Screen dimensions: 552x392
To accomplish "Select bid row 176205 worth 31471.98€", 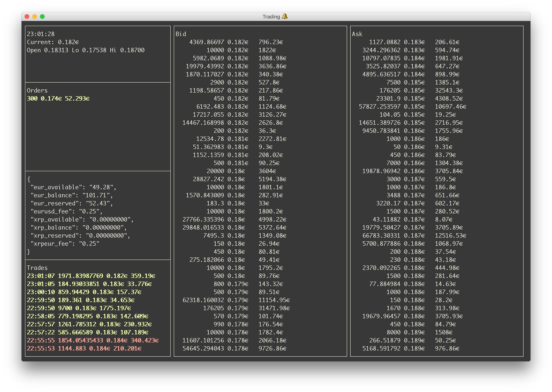I will 247,308.
